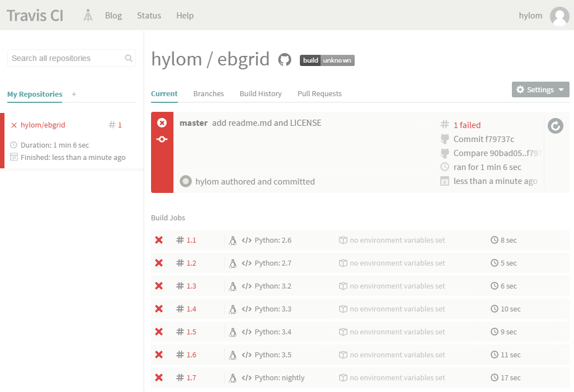Click 'ran for 1 min 6 sec' text
The image size is (574, 392).
click(487, 167)
